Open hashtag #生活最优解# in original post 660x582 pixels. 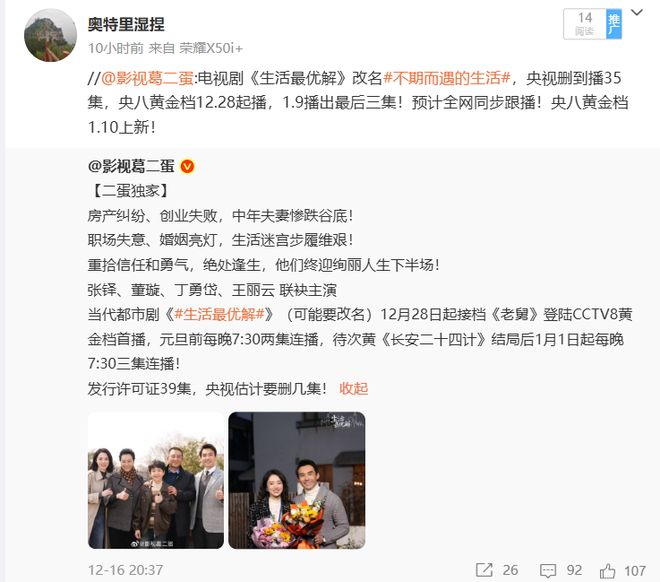[219, 314]
